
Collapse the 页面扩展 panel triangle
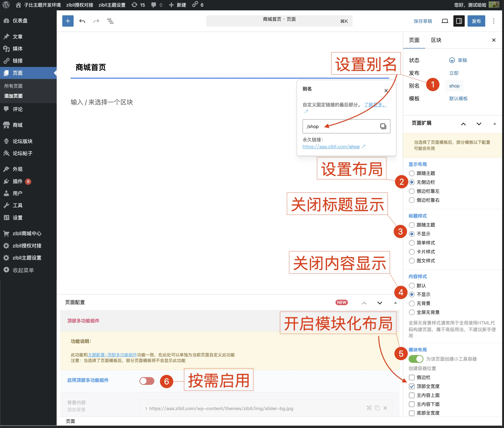[495, 123]
